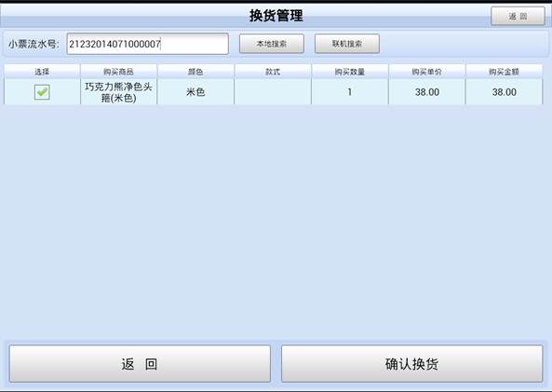The image size is (552, 392).
Task: Focus the 小票流水号 input field
Action: tap(147, 44)
